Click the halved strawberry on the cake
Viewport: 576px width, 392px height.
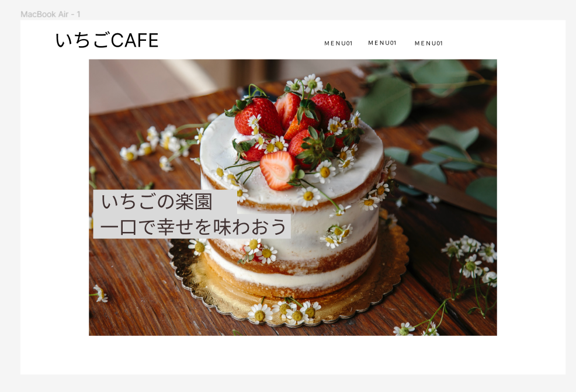coord(277,170)
